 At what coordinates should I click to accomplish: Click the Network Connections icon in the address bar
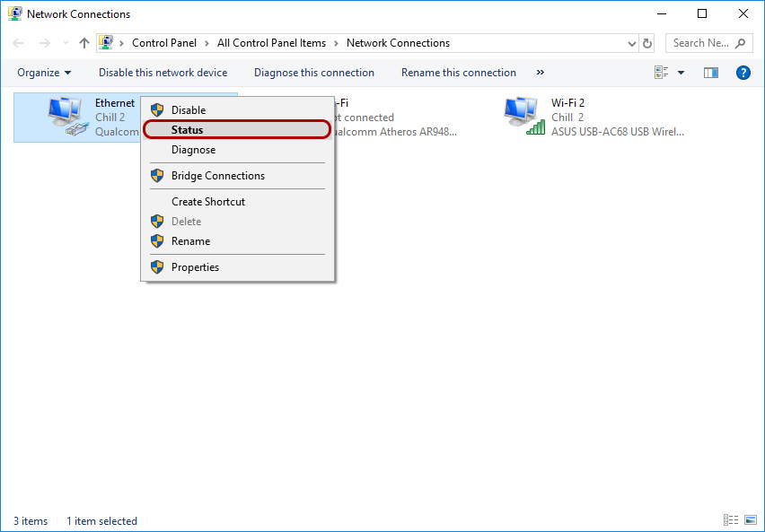106,42
